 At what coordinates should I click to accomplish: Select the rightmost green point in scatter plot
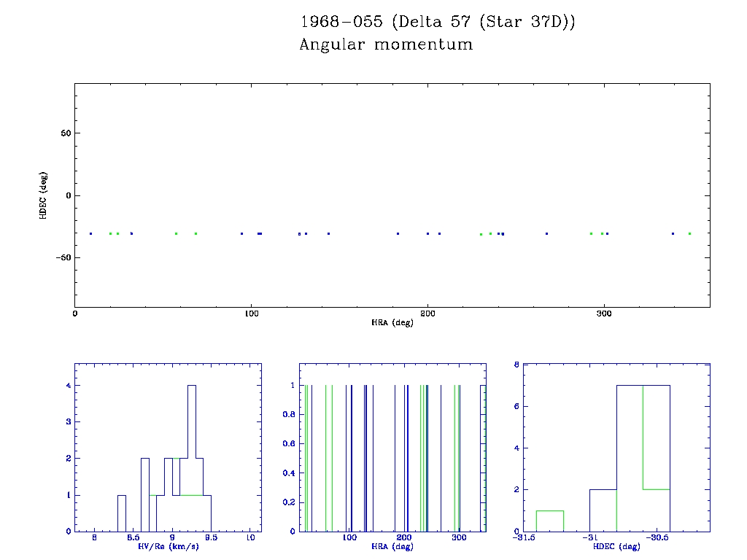[x=689, y=233]
